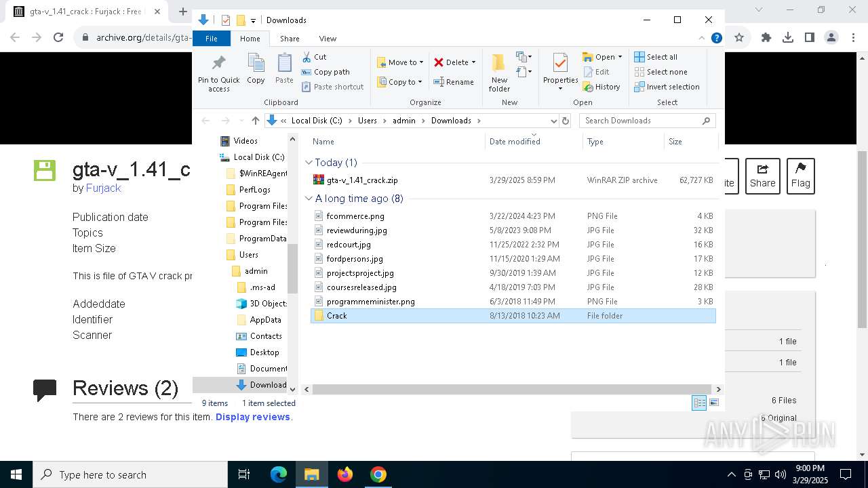868x488 pixels.
Task: Open a new Chrome tab
Action: point(183,12)
